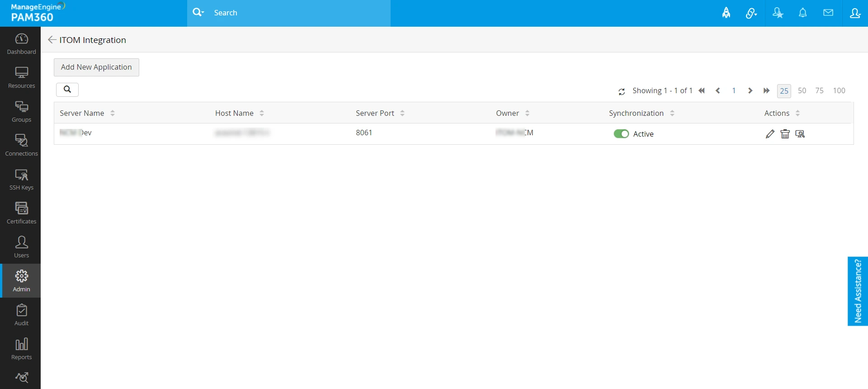Select the Admin sidebar item
The image size is (868, 389).
click(x=21, y=281)
